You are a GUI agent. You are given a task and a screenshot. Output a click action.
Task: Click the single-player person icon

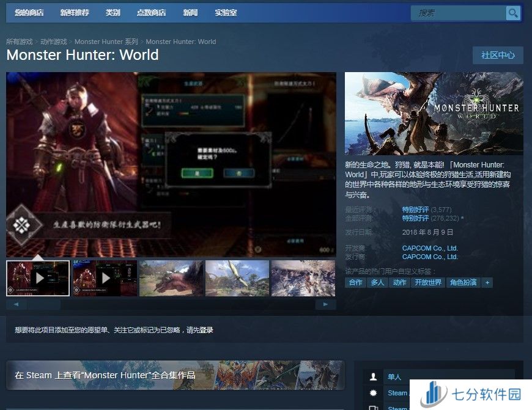coord(373,377)
